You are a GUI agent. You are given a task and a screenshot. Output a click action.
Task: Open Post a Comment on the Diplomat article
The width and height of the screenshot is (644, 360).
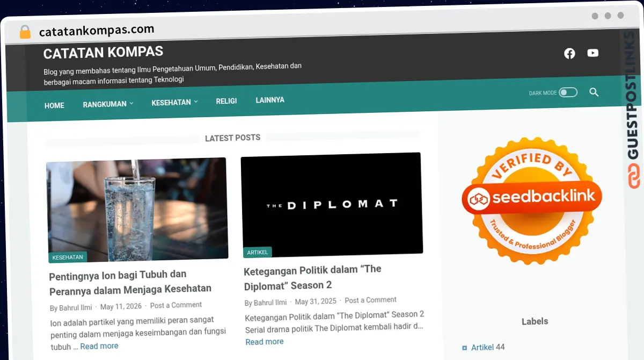click(x=370, y=300)
